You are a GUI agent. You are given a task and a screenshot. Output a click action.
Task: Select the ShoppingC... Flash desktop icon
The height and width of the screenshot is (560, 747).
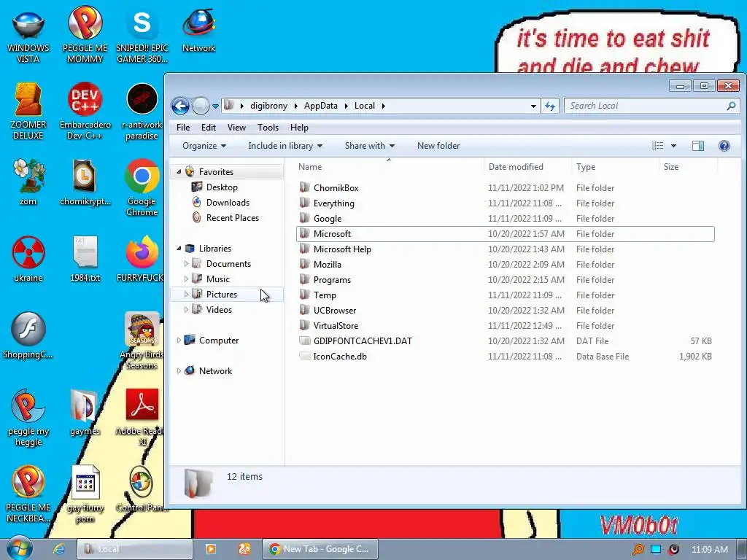(28, 335)
